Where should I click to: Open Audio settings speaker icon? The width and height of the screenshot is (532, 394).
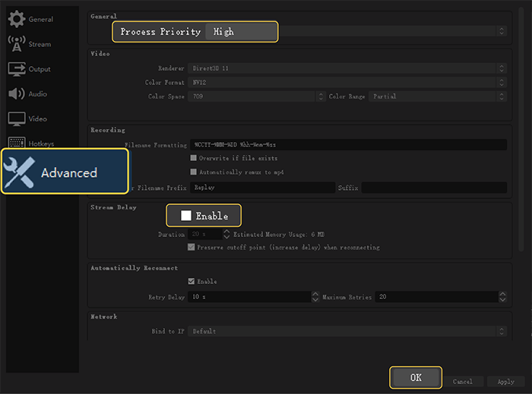(x=17, y=94)
